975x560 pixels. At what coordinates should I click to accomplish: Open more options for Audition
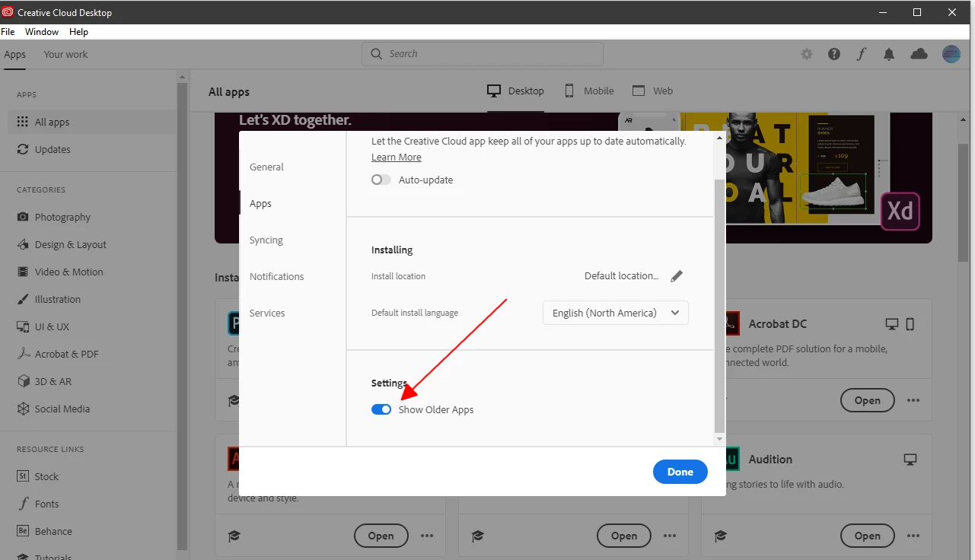913,536
